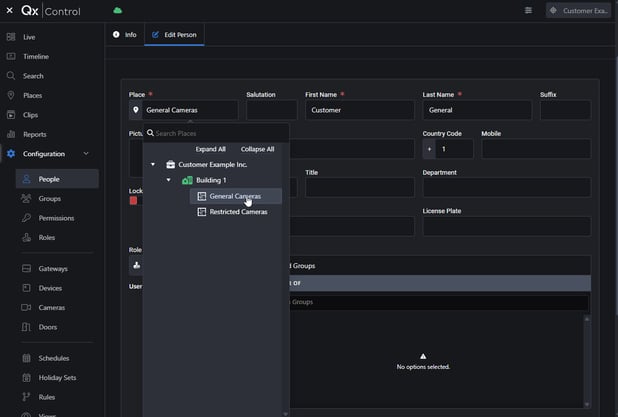Click the First Name field

(359, 110)
